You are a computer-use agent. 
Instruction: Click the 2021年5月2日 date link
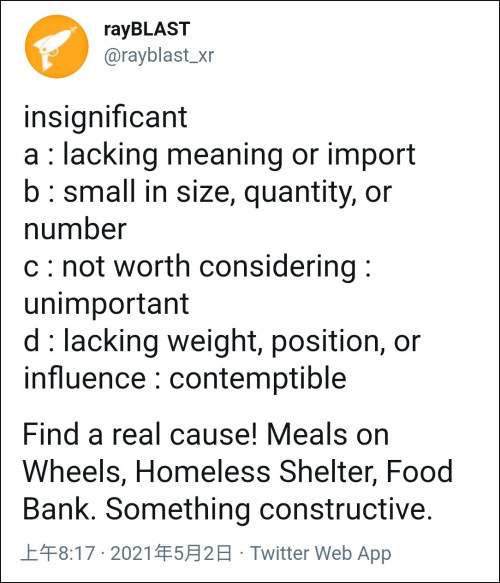(171, 553)
